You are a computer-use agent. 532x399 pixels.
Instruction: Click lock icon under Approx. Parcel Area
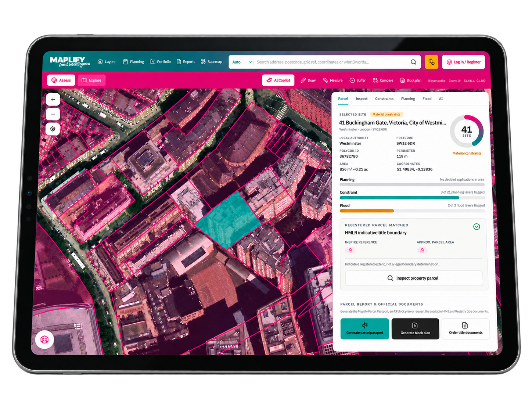click(422, 250)
